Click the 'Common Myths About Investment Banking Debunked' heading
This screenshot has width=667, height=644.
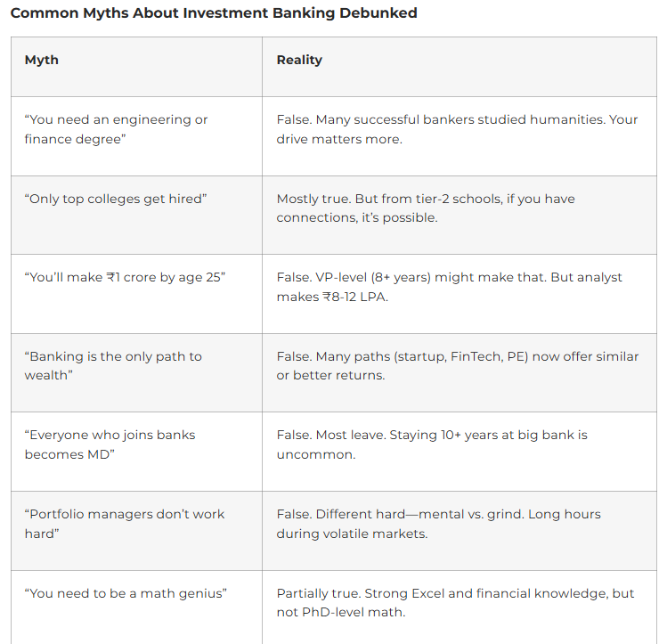point(214,13)
